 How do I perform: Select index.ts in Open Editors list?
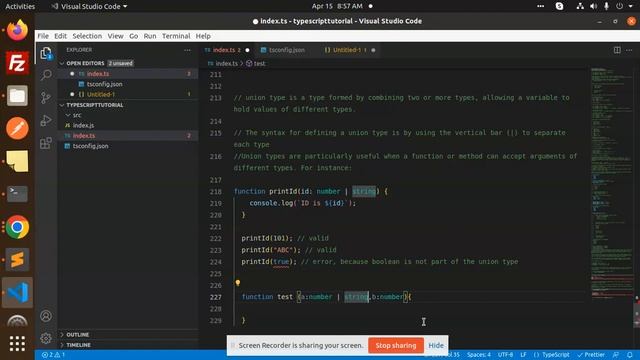(x=129, y=74)
